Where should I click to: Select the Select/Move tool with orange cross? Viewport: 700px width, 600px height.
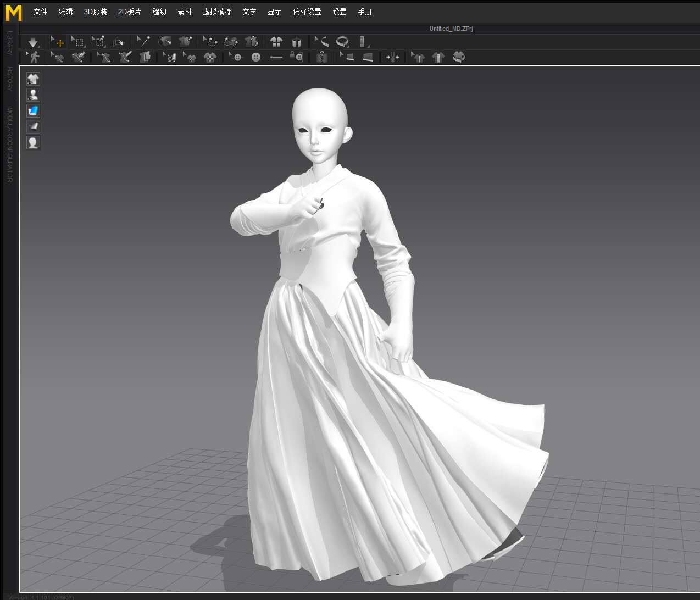57,42
